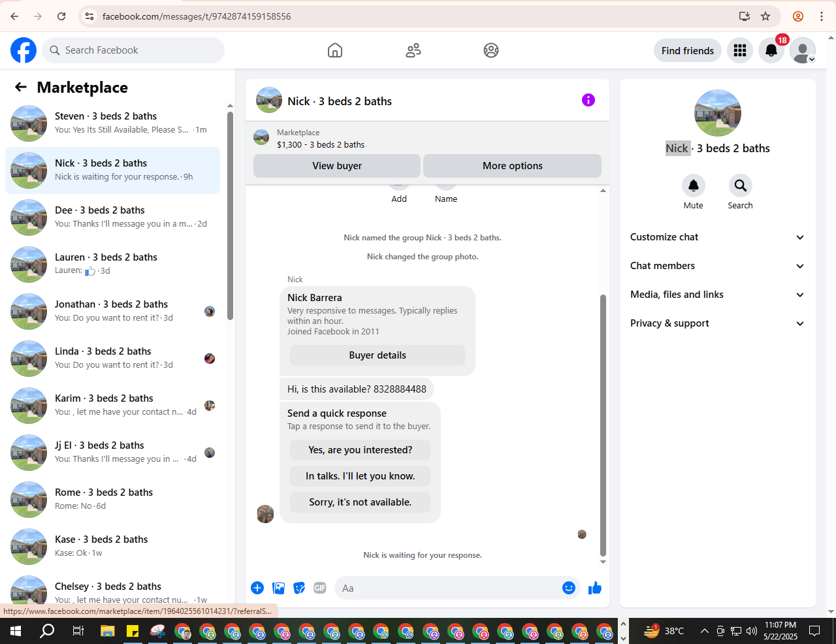836x644 pixels.
Task: Open Buyer details for Nick Barrera
Action: coord(378,355)
